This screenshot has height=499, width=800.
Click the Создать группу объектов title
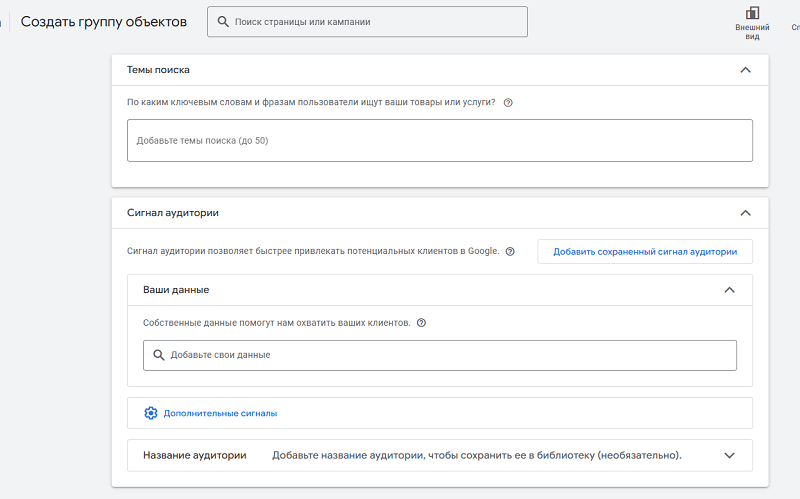(x=104, y=22)
